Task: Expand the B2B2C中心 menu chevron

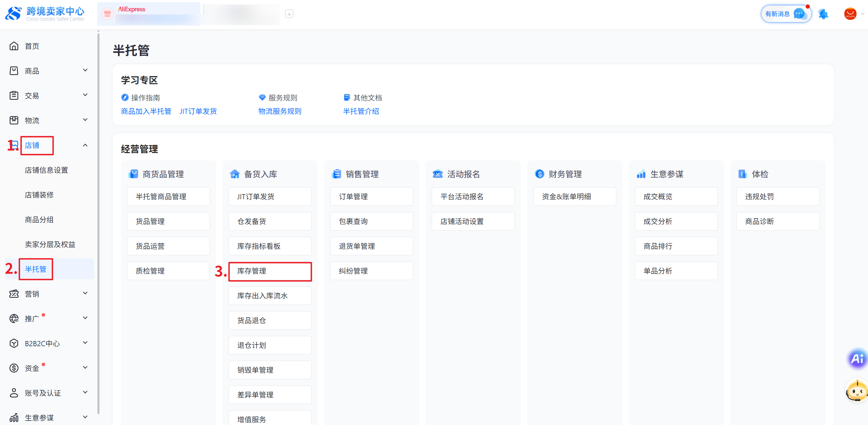Action: point(85,343)
